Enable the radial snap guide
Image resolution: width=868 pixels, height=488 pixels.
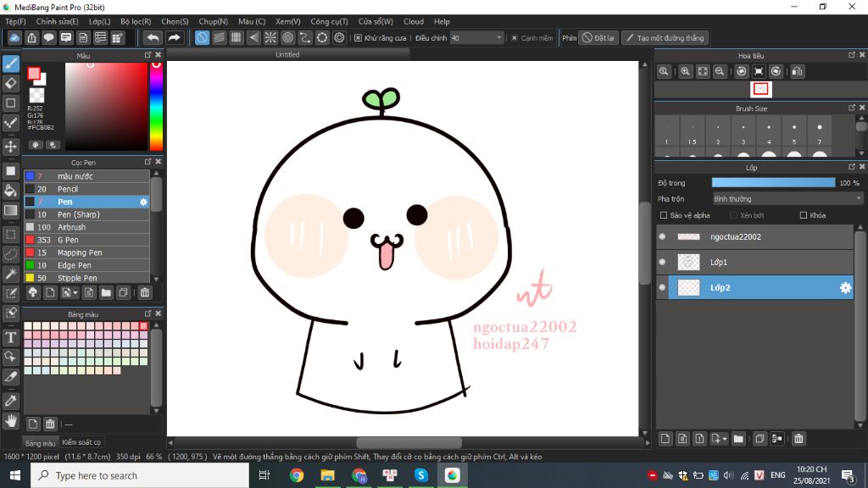tap(270, 37)
